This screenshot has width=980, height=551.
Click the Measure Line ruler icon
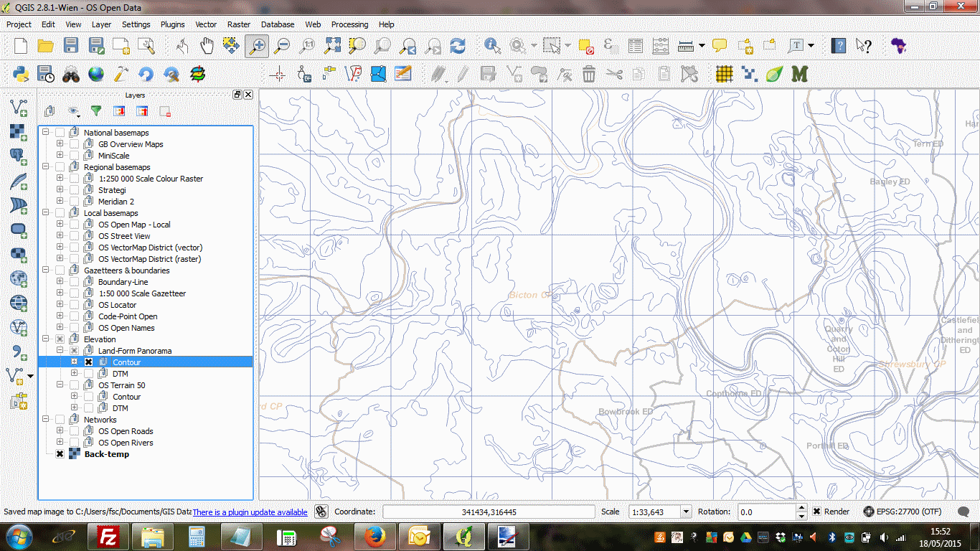tap(687, 46)
